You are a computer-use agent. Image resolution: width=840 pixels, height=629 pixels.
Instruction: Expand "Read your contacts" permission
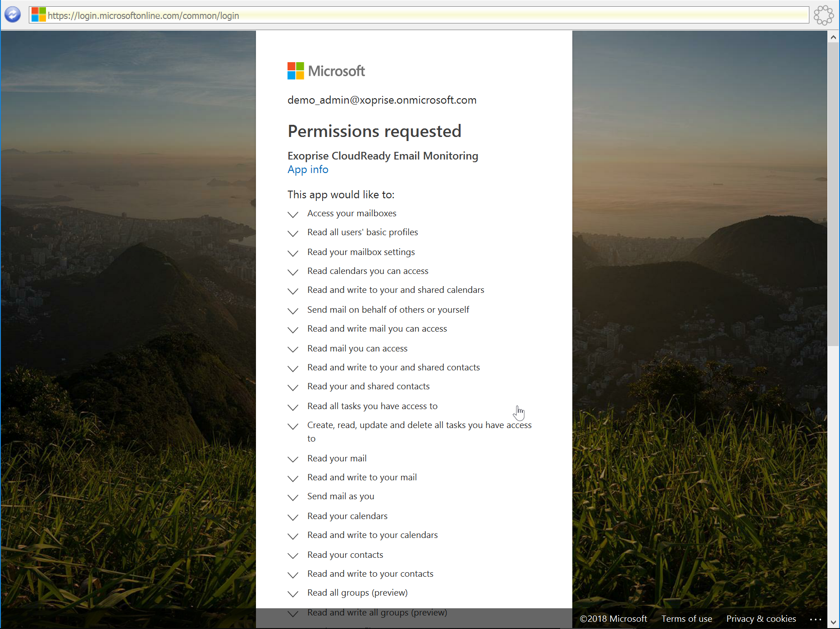293,556
